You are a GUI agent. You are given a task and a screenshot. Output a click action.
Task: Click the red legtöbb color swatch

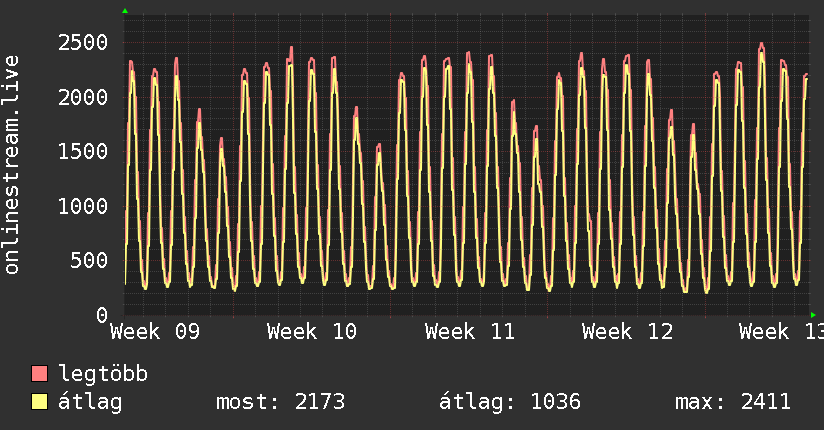40,375
